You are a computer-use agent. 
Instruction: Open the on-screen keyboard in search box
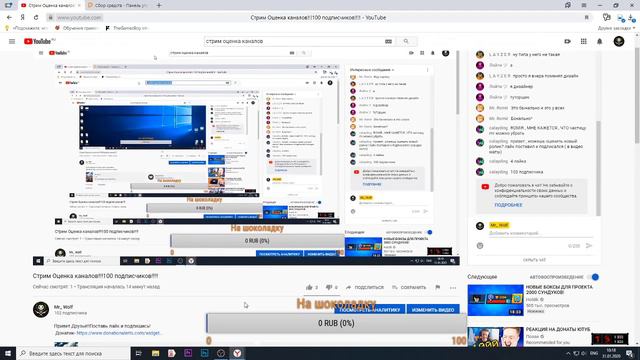pos(388,41)
